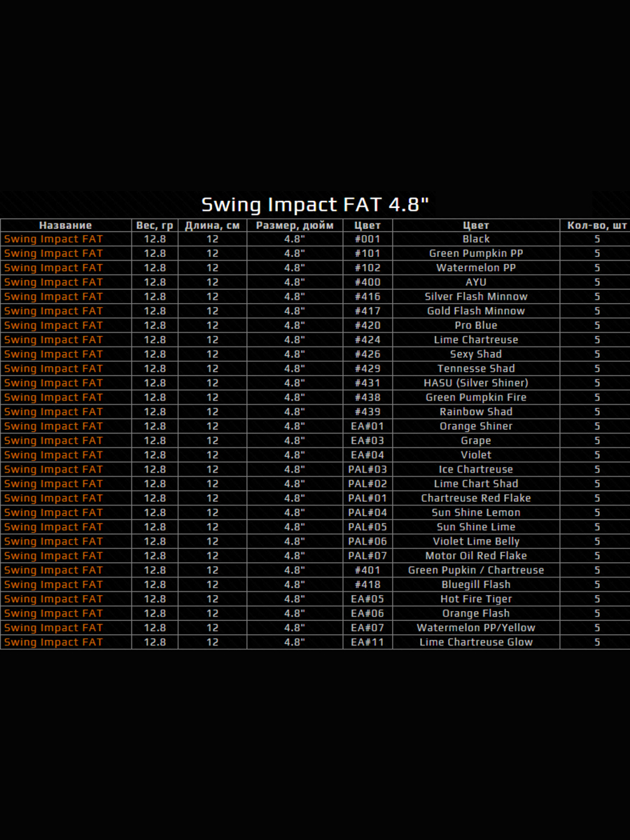
Task: Select the EA#05 code cell
Action: coord(367,598)
